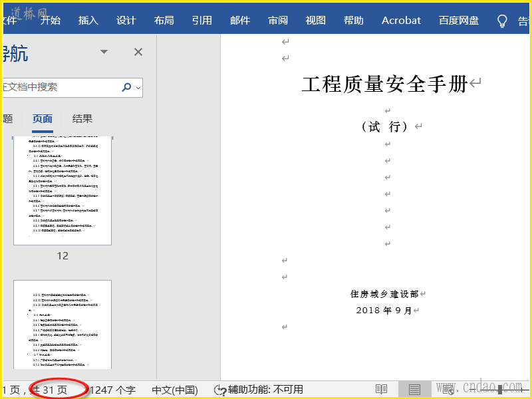Open the Acrobat ribbon tab

[401, 21]
